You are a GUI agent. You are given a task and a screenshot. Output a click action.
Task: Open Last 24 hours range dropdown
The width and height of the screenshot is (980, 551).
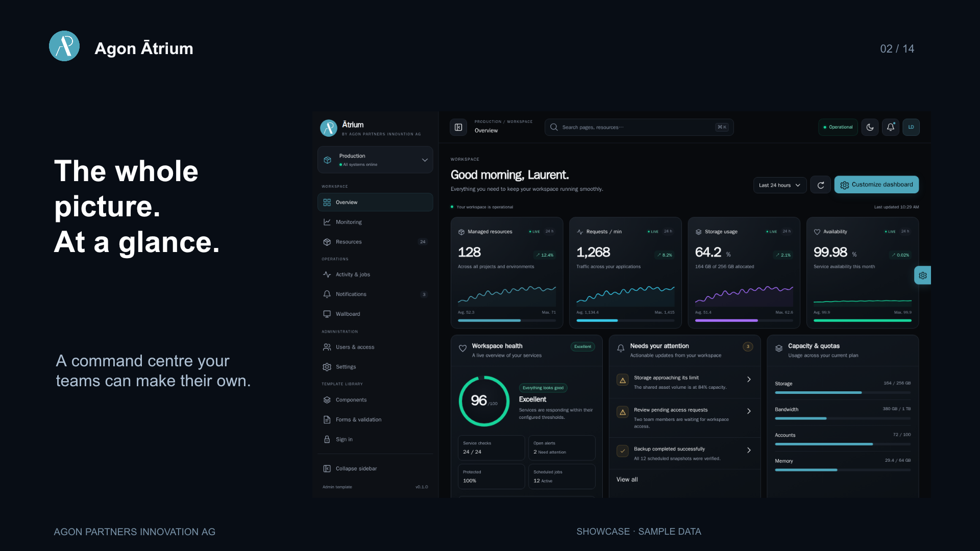pos(780,185)
